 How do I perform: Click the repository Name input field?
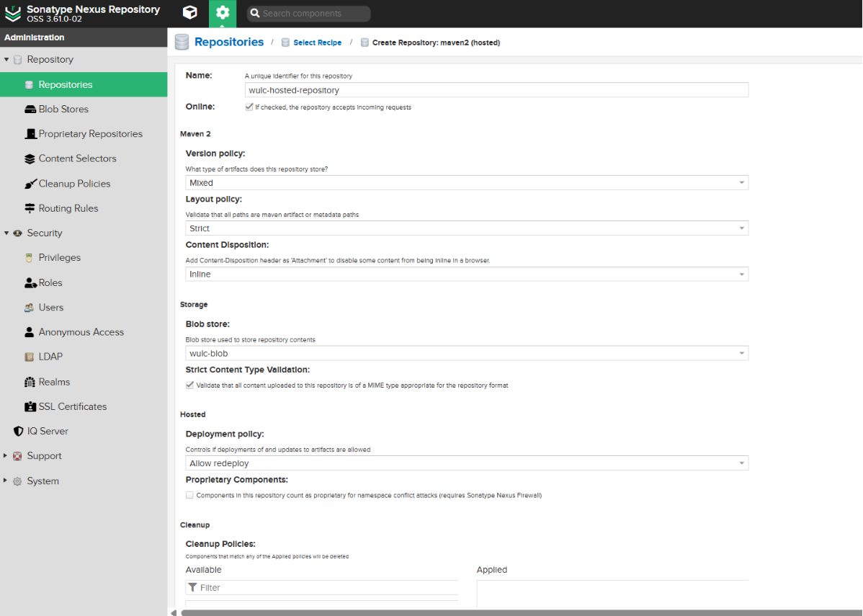click(496, 90)
